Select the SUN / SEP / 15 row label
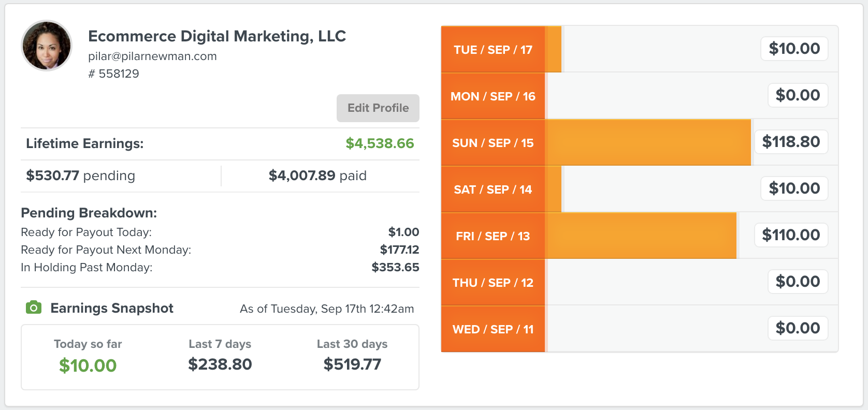Image resolution: width=868 pixels, height=410 pixels. click(x=493, y=143)
